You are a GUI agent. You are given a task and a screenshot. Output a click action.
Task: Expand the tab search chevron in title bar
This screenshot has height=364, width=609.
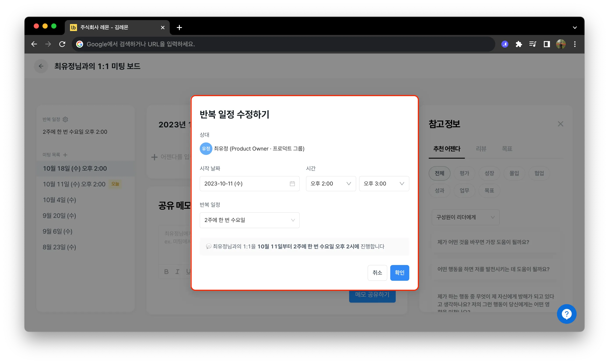(x=575, y=28)
